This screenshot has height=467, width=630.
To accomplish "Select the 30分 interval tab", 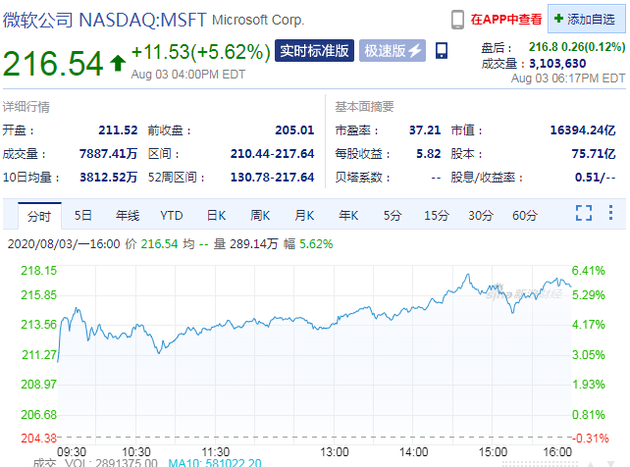I will [481, 215].
